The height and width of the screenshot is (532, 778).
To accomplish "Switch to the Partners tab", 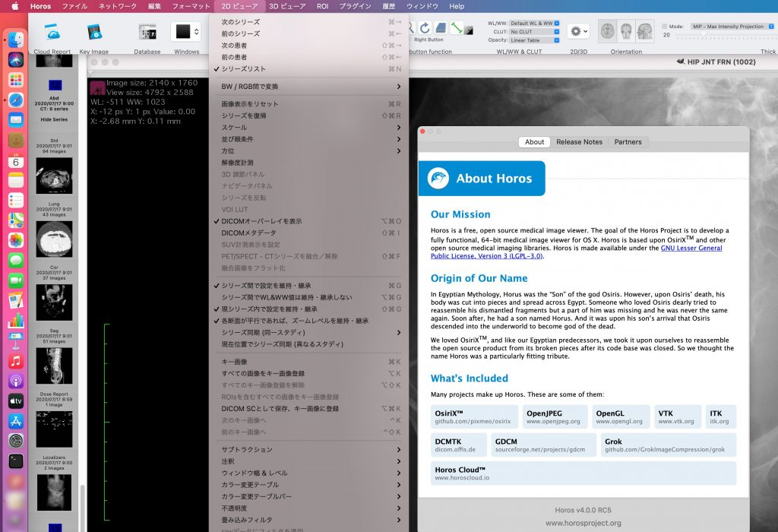I will (x=628, y=142).
